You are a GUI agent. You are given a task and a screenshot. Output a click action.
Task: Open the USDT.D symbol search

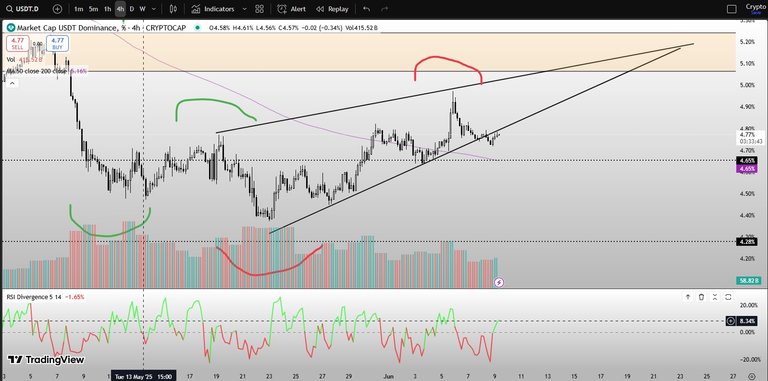point(22,9)
